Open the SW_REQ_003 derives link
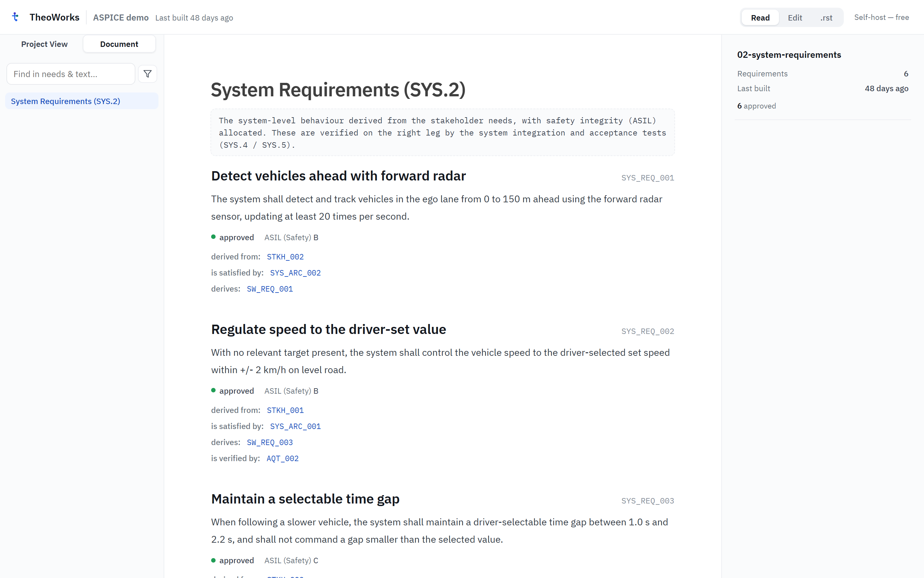The image size is (924, 578). 269,442
